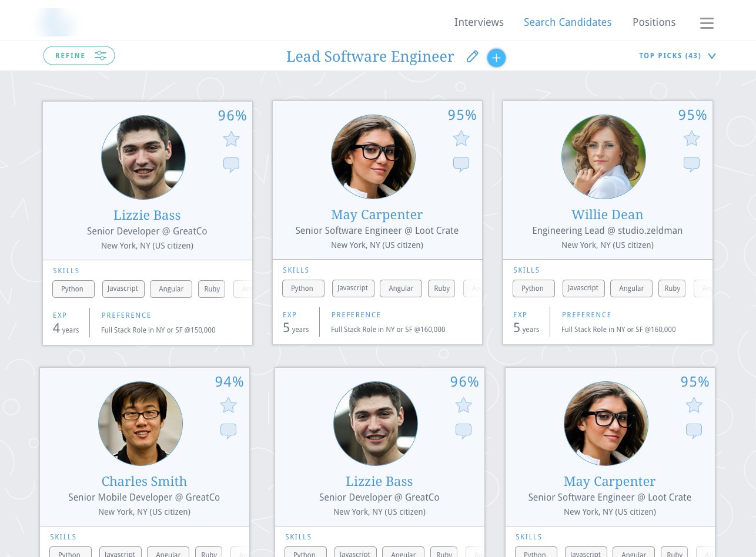Click the comment icon on the 4-years-experience Lizzie Bass card
This screenshot has height=557, width=756.
coord(231,165)
